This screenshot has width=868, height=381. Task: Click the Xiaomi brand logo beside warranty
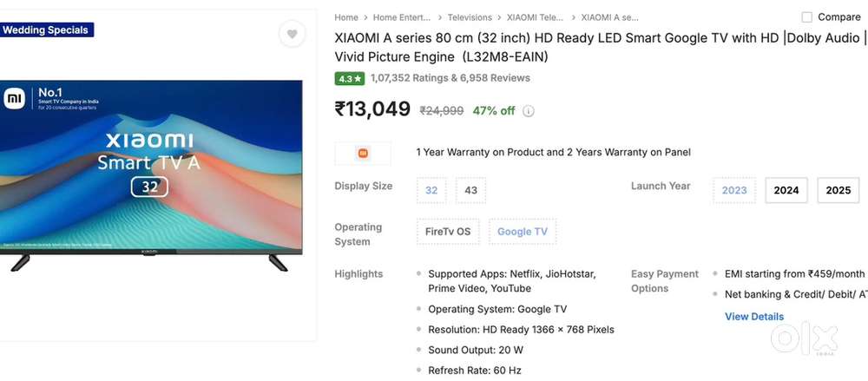[x=363, y=153]
